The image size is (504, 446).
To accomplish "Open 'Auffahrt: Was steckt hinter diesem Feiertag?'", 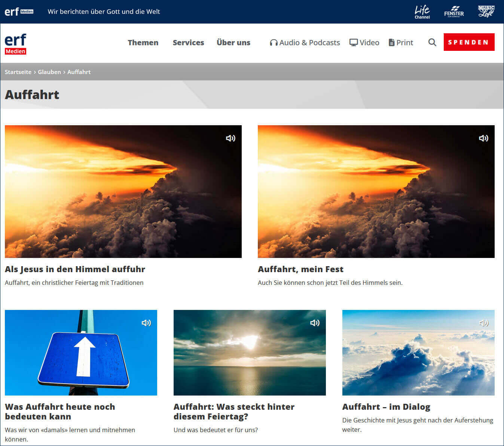I will [234, 412].
